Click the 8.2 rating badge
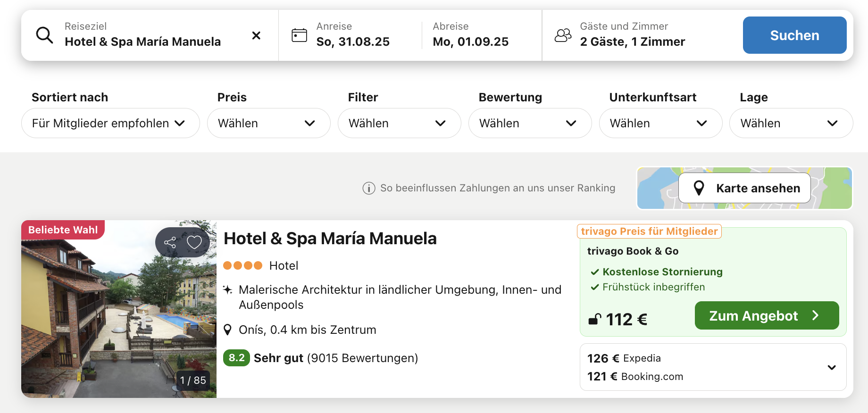 pyautogui.click(x=236, y=358)
